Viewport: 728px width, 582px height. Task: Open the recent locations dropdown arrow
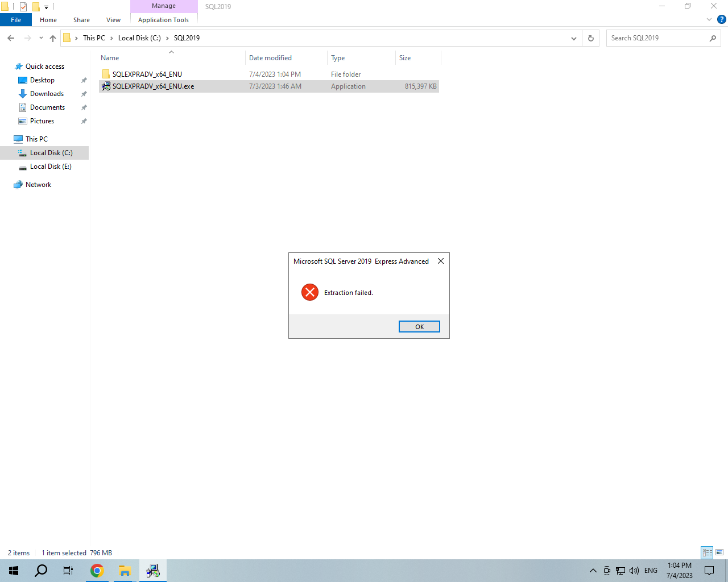(x=41, y=38)
